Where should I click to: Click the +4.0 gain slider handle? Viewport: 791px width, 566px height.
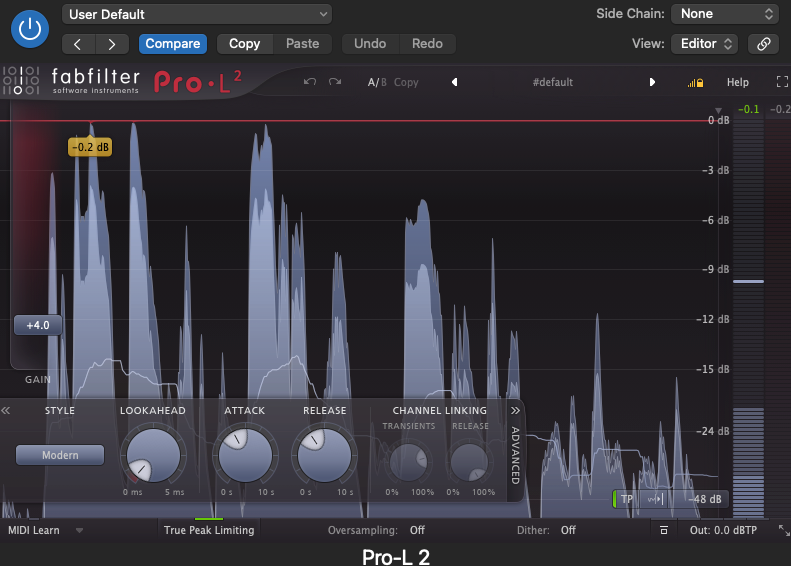[x=38, y=325]
